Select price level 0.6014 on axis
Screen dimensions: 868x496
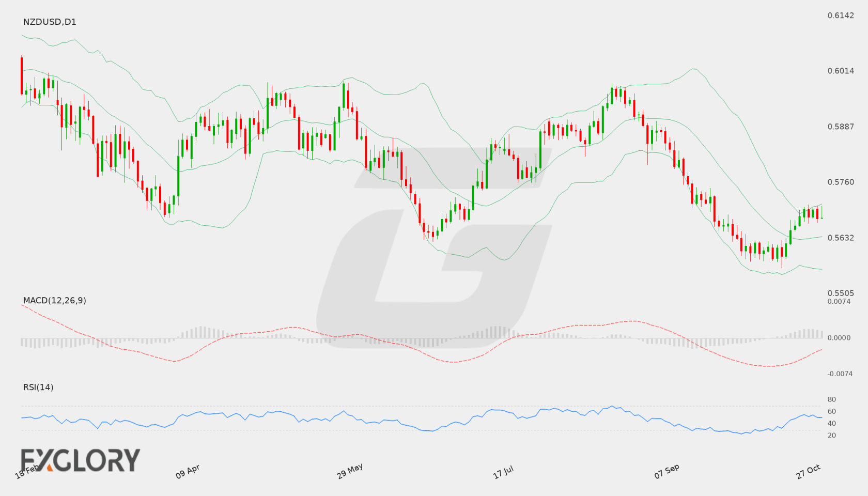coord(841,71)
